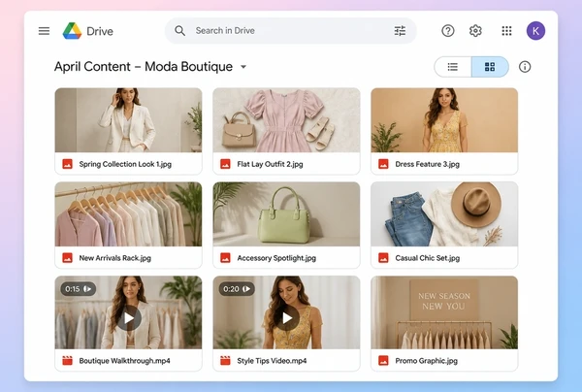Click image icon beside Flat Lay Outfit 2.jpg
The image size is (582, 392).
[x=225, y=164]
